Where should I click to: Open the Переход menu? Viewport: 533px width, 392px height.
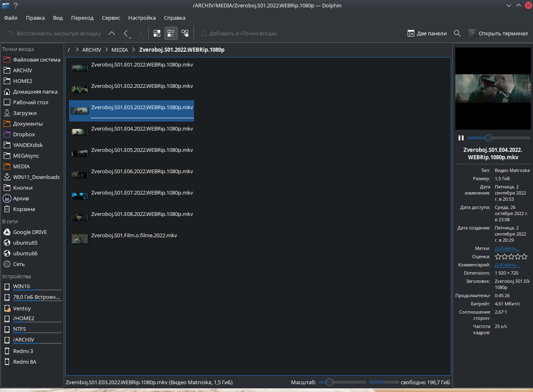(x=82, y=18)
